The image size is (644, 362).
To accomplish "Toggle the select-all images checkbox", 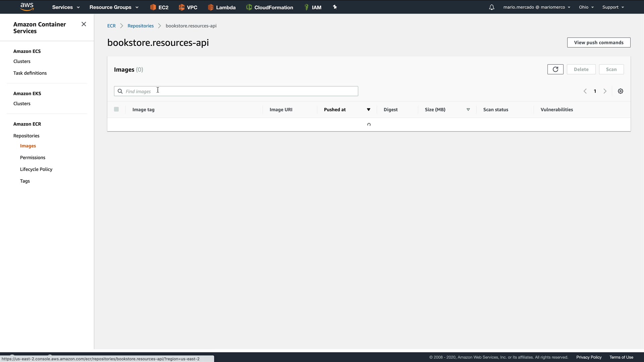I will click(x=116, y=109).
